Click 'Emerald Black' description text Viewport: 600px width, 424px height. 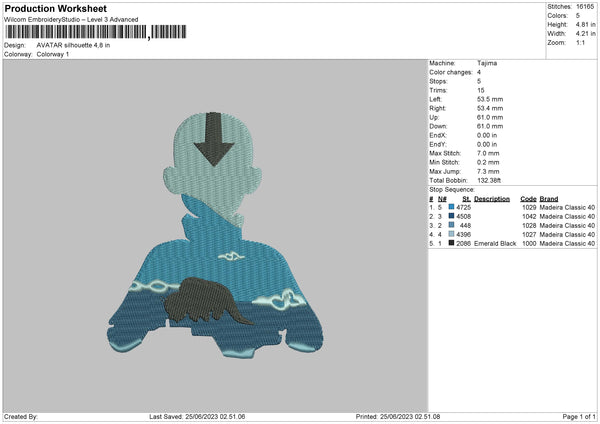tap(495, 243)
